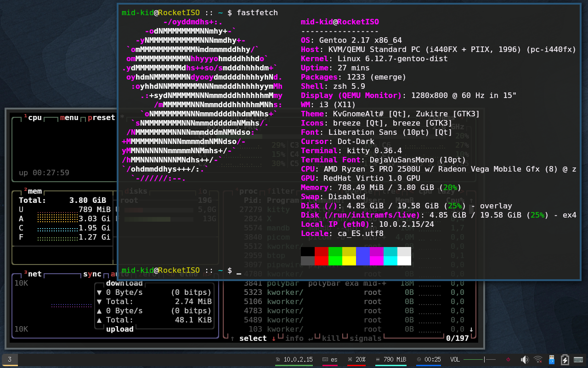Click Terminal: kitty 0.36.4 line
This screenshot has width=588, height=368.
[351, 150]
